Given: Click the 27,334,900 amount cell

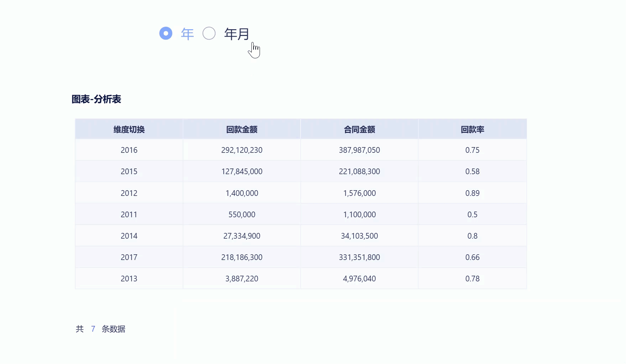Looking at the screenshot, I should [242, 236].
